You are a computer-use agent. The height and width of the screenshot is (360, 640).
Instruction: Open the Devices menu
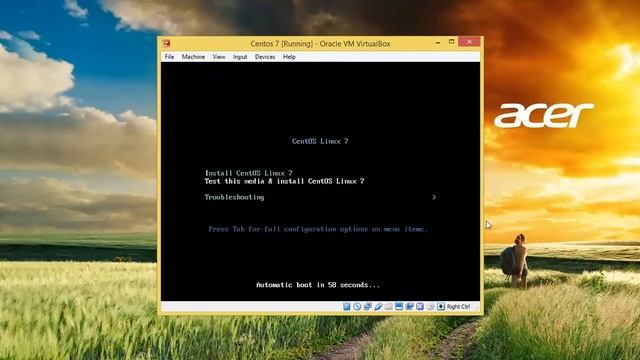[x=265, y=57]
